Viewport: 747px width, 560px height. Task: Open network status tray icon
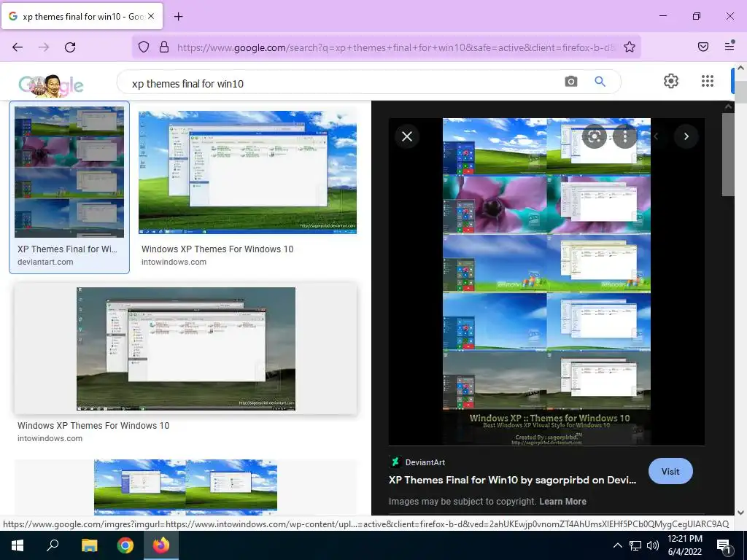[x=635, y=545]
